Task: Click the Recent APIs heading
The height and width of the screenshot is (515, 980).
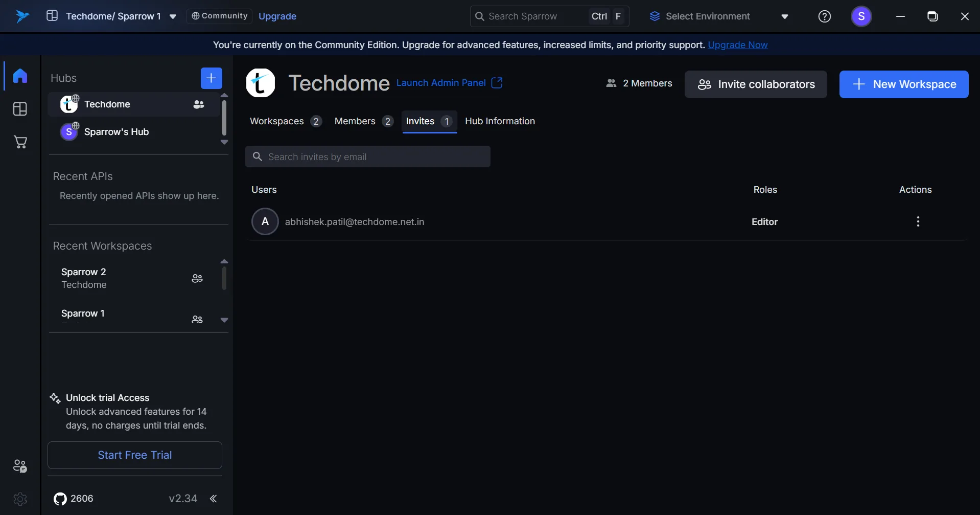Action: [x=83, y=176]
